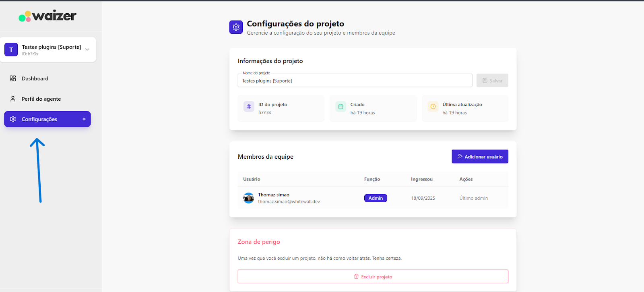Go to Perfil do agente
The width and height of the screenshot is (644, 292).
coord(41,99)
